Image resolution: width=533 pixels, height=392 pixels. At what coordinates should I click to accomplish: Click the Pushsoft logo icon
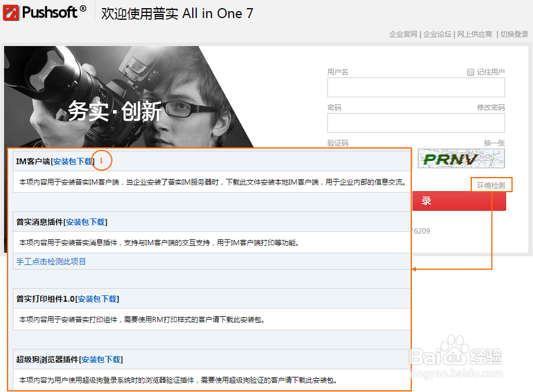11,13
